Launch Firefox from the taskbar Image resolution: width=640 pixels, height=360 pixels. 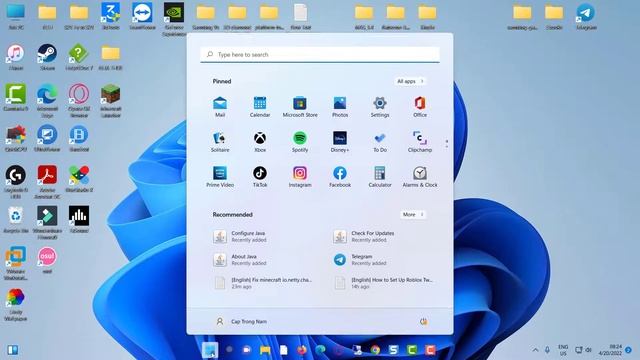tap(302, 350)
